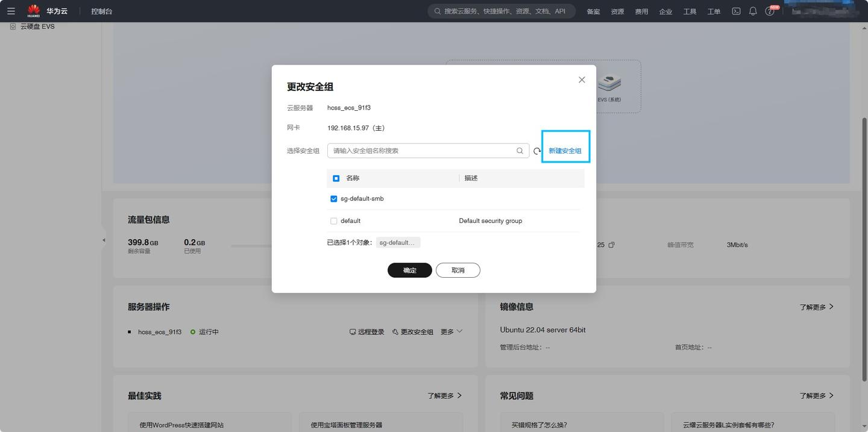The height and width of the screenshot is (432, 868).
Task: Open the 控制台 console link
Action: (x=101, y=11)
